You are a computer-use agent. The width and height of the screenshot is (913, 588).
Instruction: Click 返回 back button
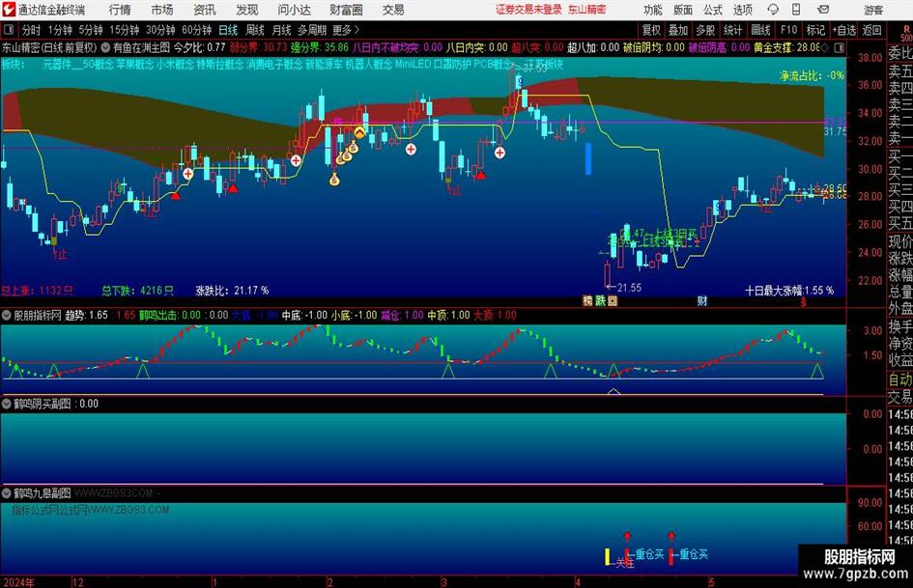(x=871, y=30)
